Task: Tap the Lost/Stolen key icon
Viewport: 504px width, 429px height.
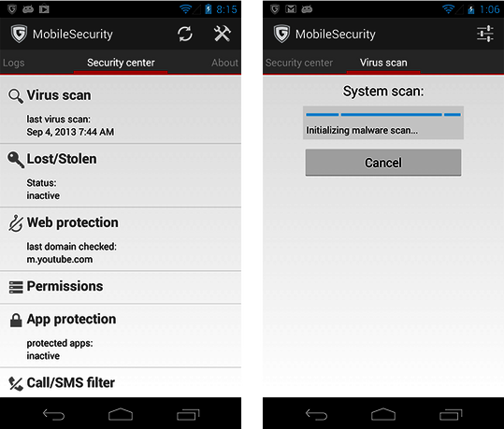Action: [x=16, y=160]
